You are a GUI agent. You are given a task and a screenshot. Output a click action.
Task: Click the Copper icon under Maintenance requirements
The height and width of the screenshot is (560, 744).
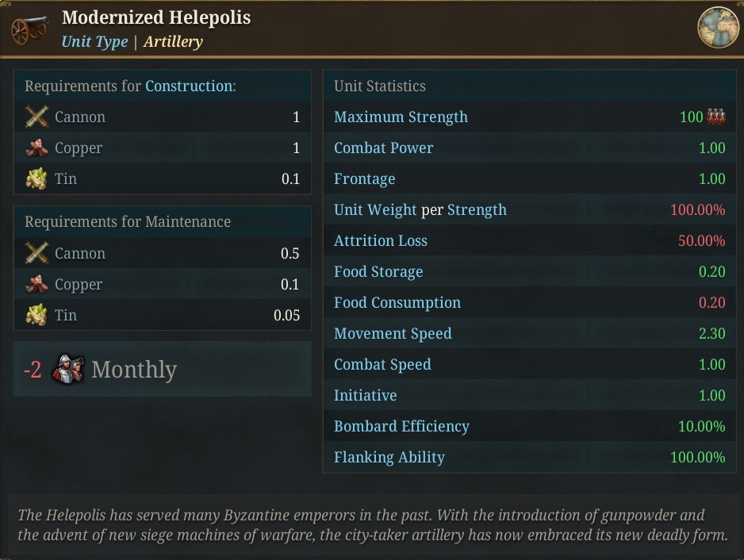(x=36, y=284)
